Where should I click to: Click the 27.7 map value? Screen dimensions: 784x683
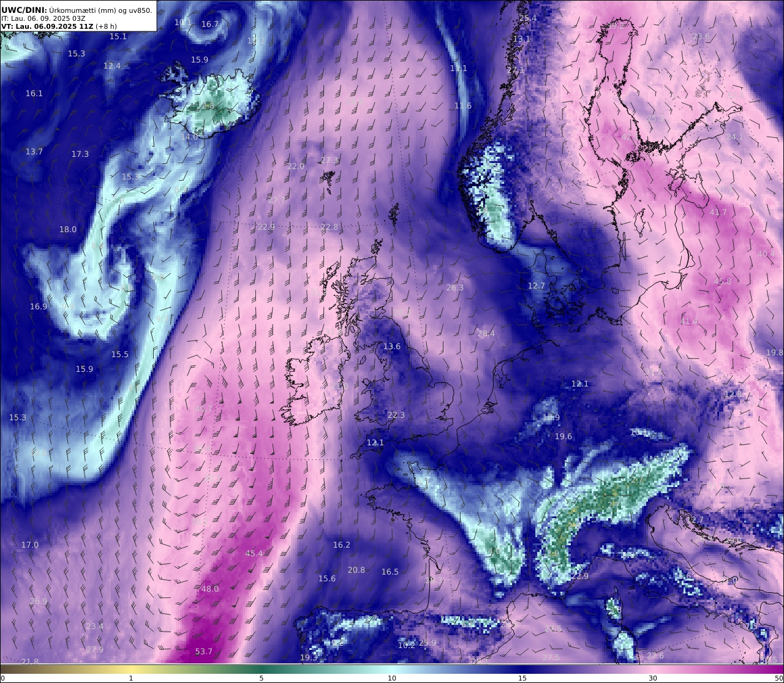(277, 200)
